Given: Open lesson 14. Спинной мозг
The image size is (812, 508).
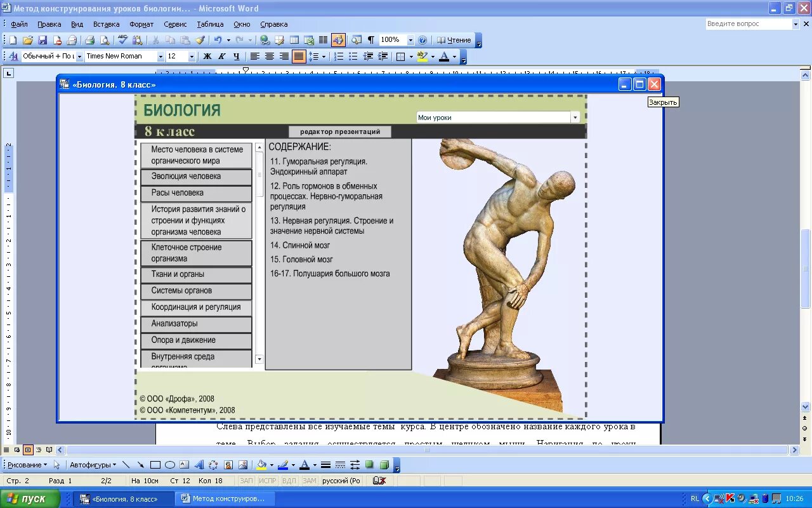Looking at the screenshot, I should (x=300, y=245).
